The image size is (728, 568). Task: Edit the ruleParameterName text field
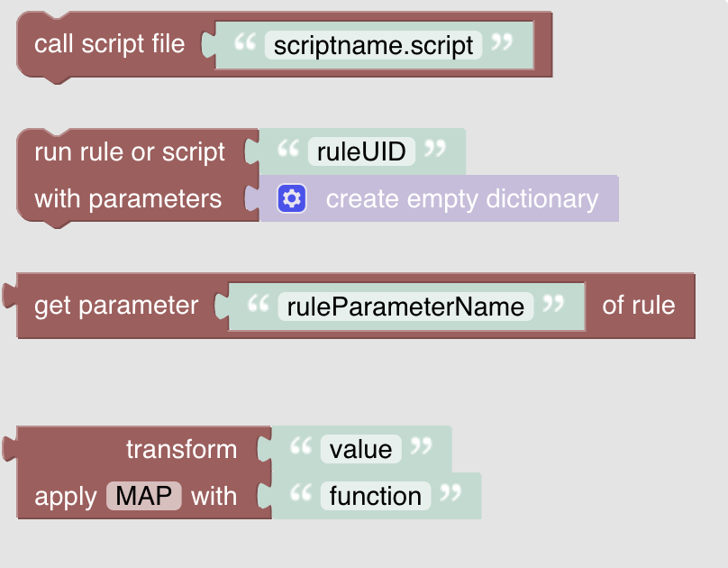[x=405, y=307]
